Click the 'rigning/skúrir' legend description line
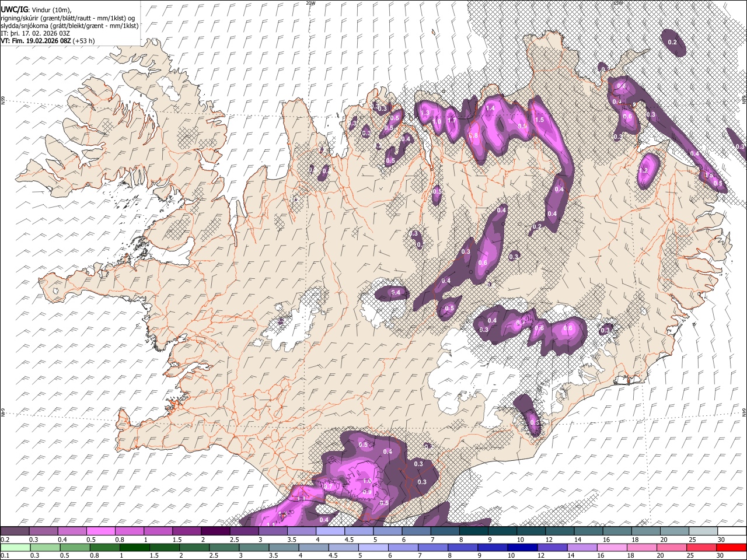Image resolution: width=747 pixels, height=560 pixels. (68, 18)
